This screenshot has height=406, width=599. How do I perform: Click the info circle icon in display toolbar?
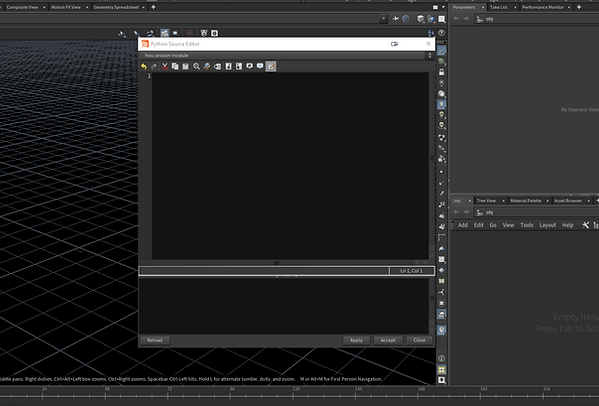442,358
